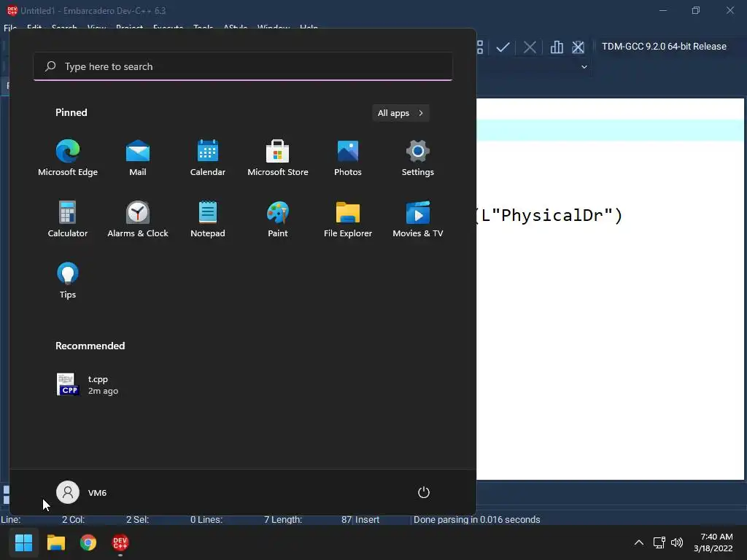Open the volume control tray icon
This screenshot has width=747, height=560.
pyautogui.click(x=676, y=542)
